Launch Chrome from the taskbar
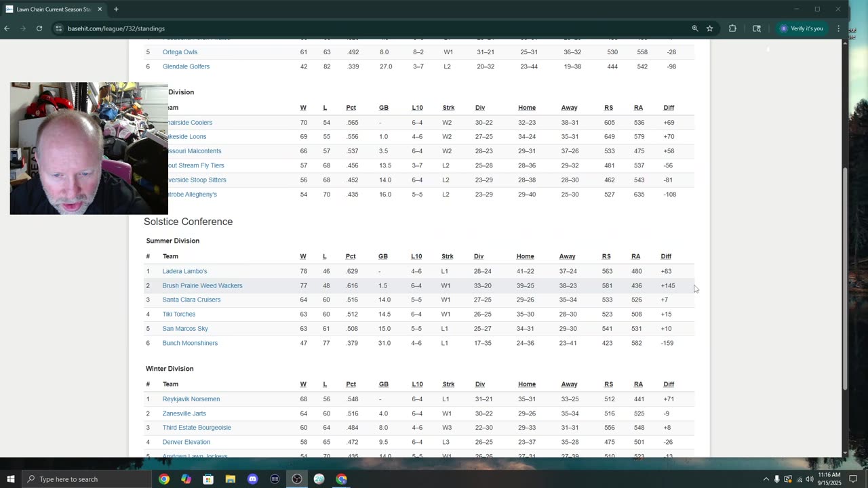Image resolution: width=868 pixels, height=488 pixels. coord(164,479)
